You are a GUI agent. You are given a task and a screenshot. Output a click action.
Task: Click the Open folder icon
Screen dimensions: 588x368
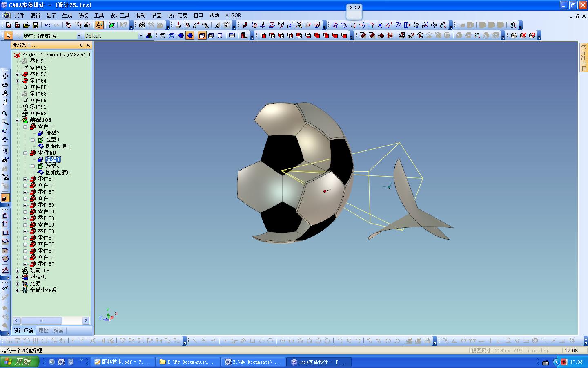click(x=27, y=25)
